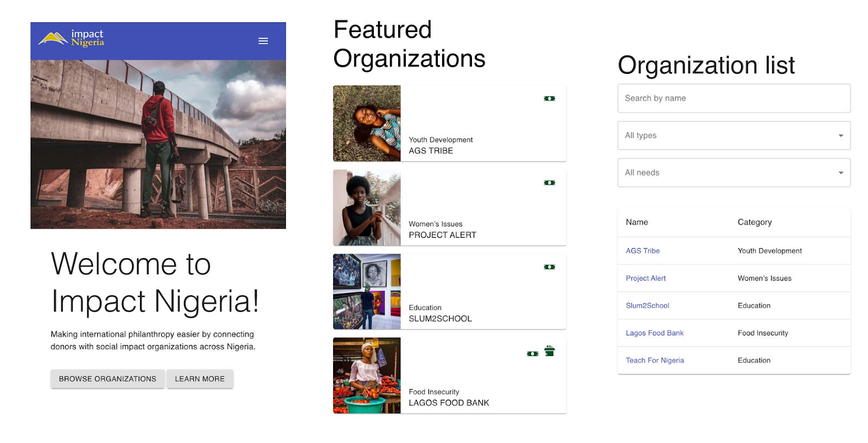Click Featured Organizations heading
Screen dimensions: 868x443
point(409,44)
